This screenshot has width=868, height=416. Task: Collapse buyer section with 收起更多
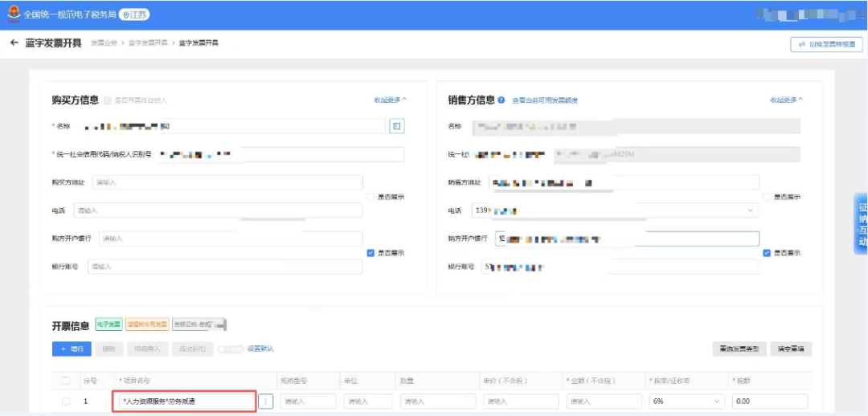pyautogui.click(x=390, y=100)
